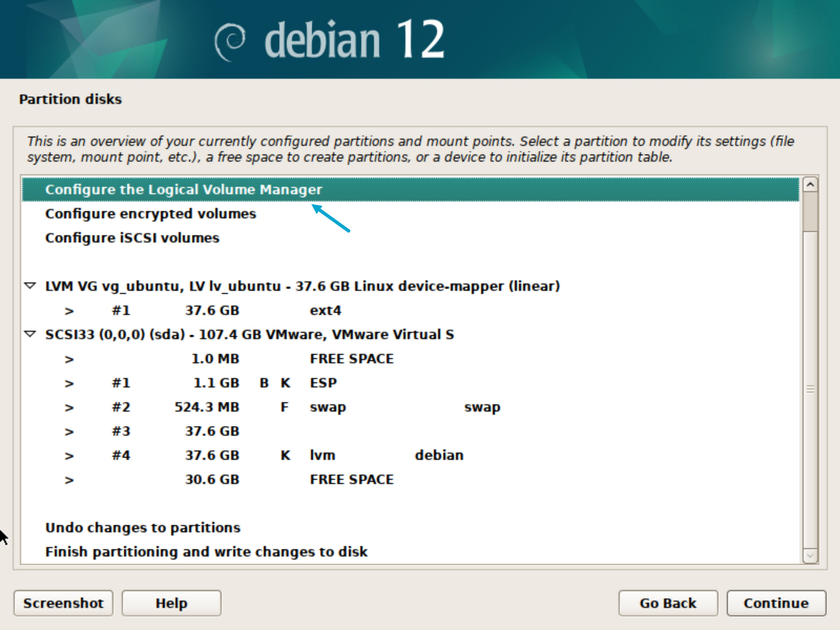
Task: Collapse the LVM VG vg_ubuntu device triangle
Action: (30, 286)
